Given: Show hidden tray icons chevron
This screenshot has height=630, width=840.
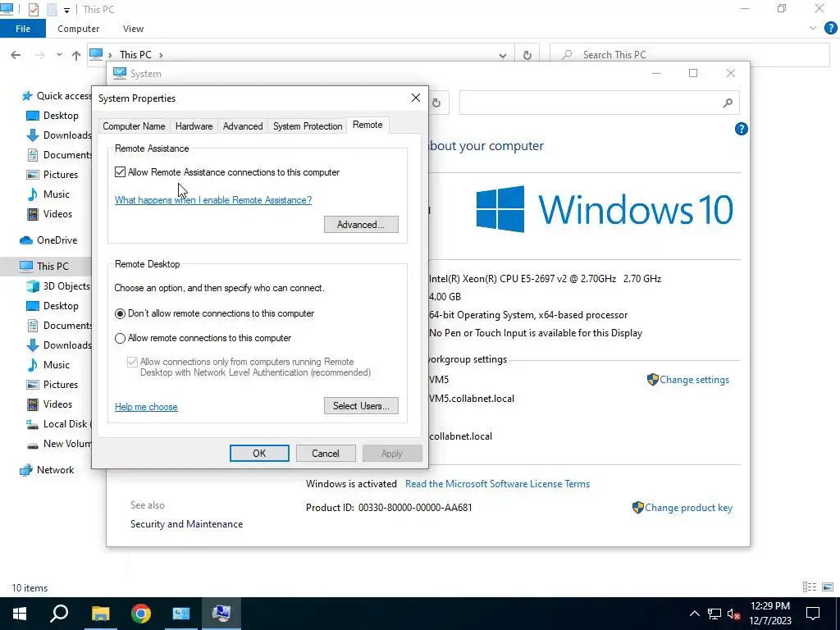Looking at the screenshot, I should (x=694, y=614).
